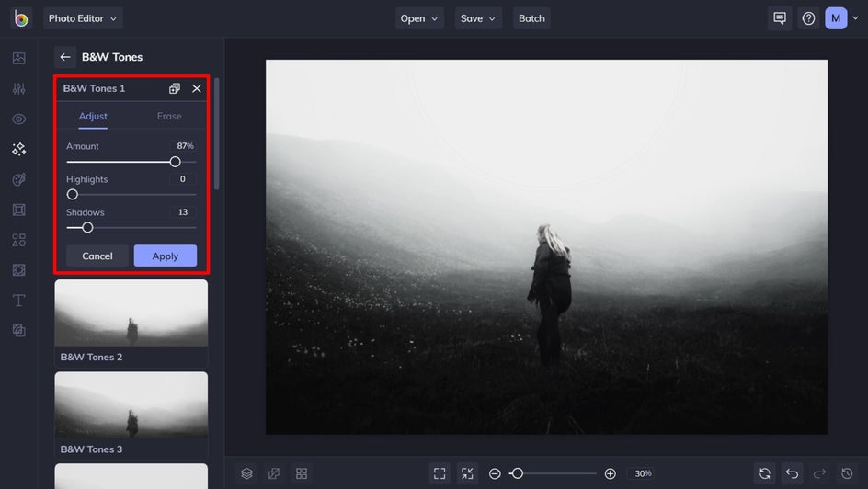Click the duplicate settings icon in B&W Tones 1

(x=175, y=88)
